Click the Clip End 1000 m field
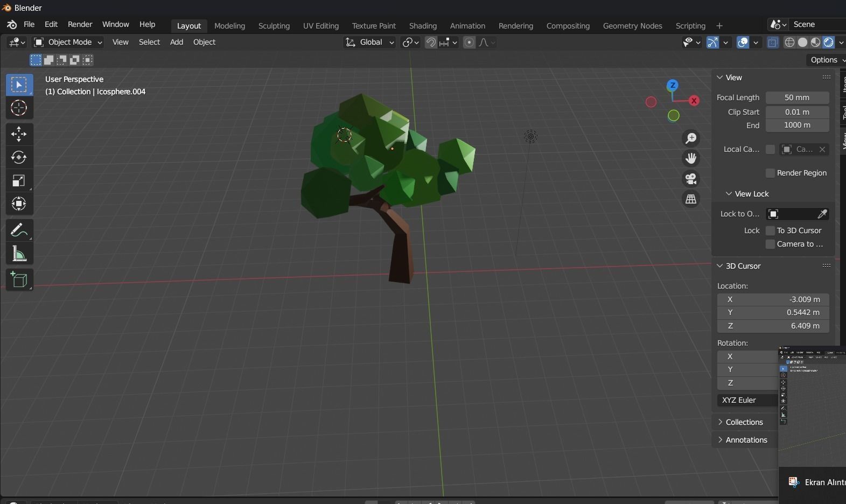 point(797,125)
